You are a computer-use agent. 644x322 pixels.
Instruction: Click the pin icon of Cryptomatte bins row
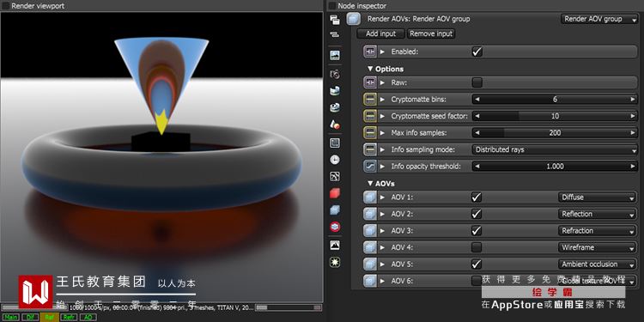click(x=370, y=100)
